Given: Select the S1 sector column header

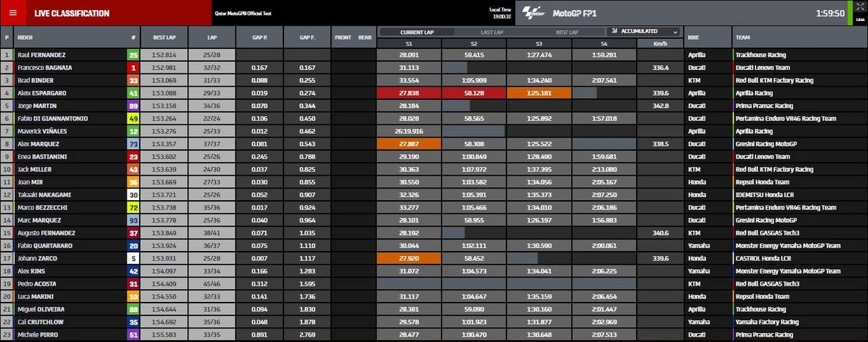Looking at the screenshot, I should click(x=409, y=43).
